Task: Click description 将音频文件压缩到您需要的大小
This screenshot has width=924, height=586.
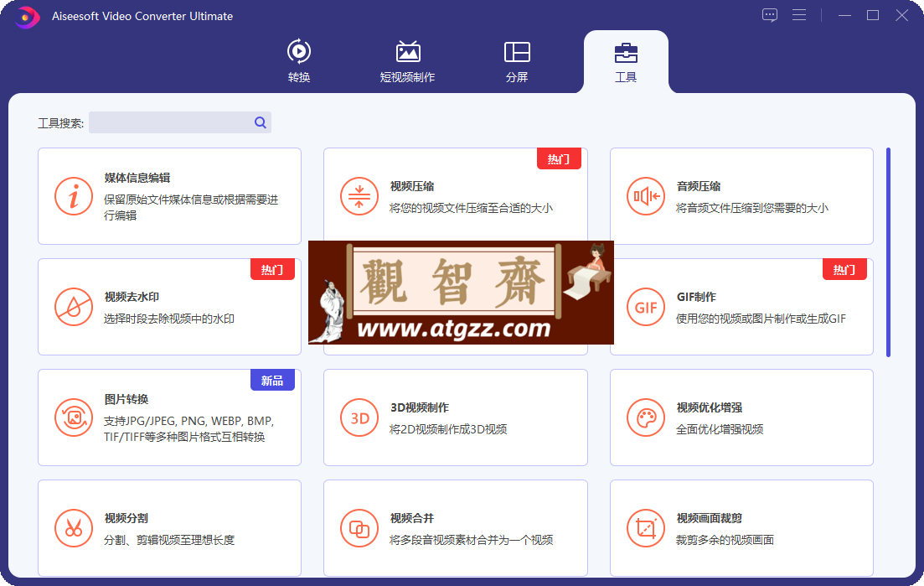Action: click(752, 208)
